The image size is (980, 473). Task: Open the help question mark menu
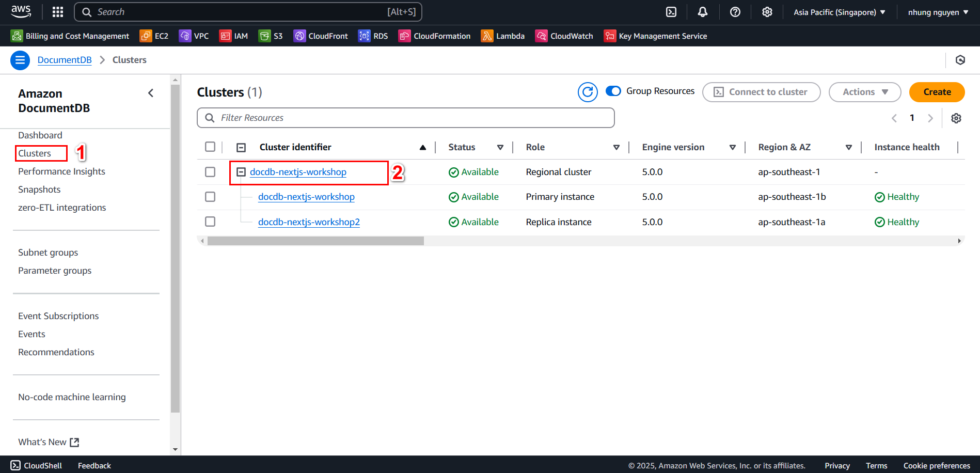(x=735, y=12)
